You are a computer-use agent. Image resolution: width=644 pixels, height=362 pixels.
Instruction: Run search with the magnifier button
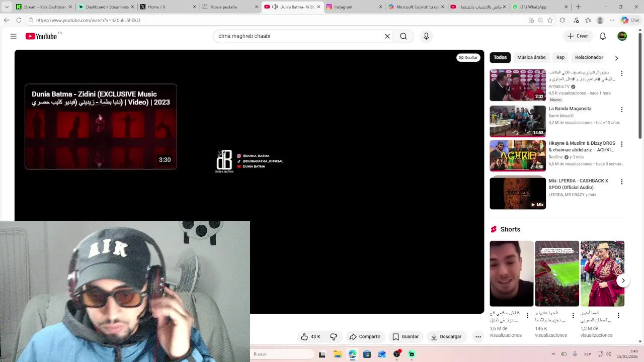(x=404, y=36)
